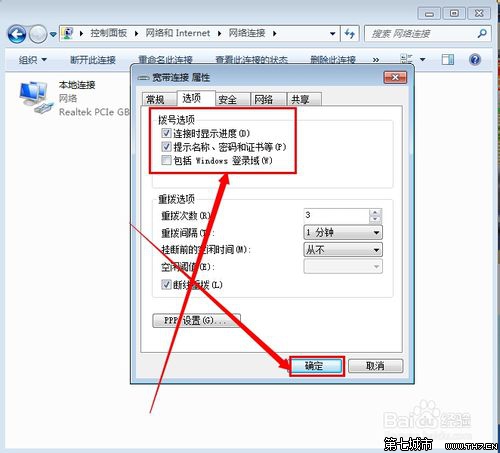500x453 pixels.
Task: Select the 本地连接 network adapter icon
Action: pyautogui.click(x=36, y=98)
